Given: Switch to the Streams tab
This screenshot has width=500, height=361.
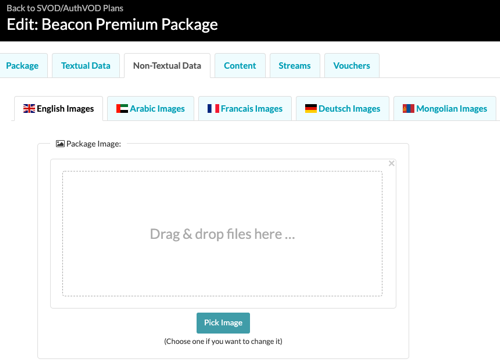Looking at the screenshot, I should pyautogui.click(x=295, y=66).
